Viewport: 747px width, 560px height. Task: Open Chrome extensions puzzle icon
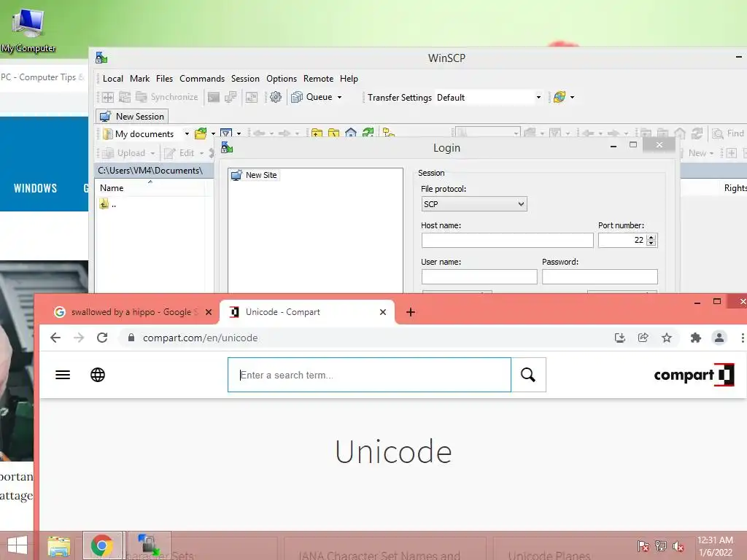tap(695, 338)
